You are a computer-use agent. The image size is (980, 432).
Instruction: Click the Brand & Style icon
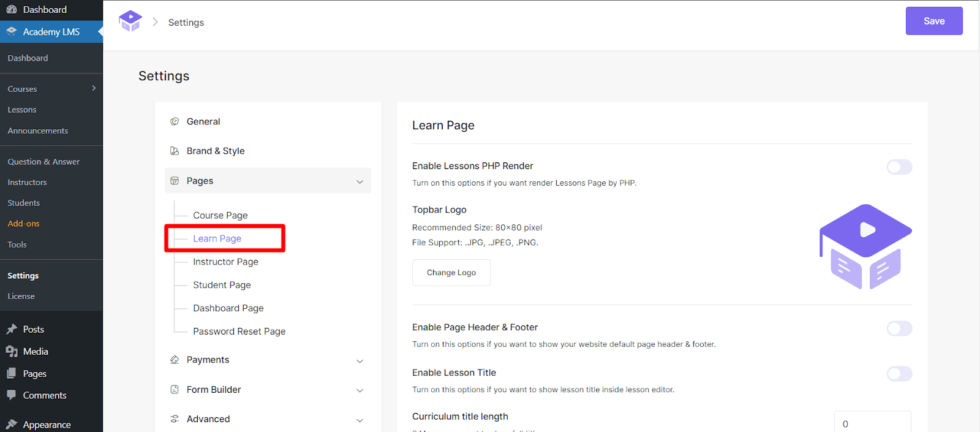(x=175, y=151)
